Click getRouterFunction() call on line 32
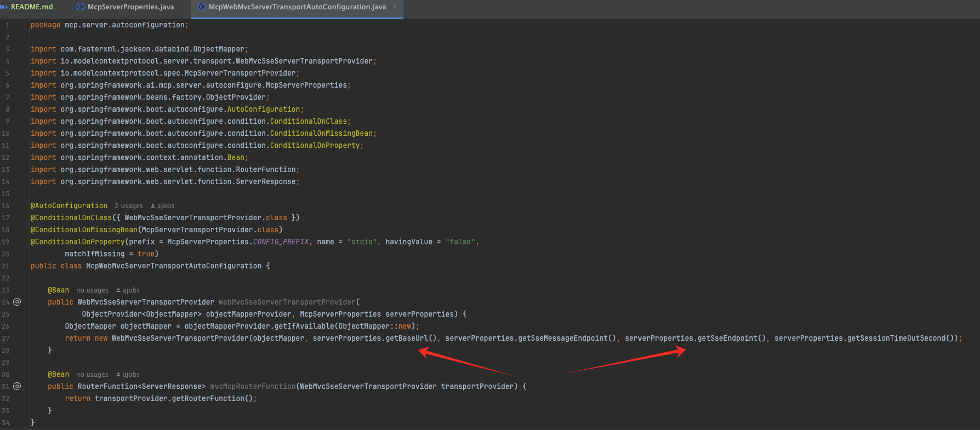This screenshot has height=430, width=980. (x=212, y=399)
